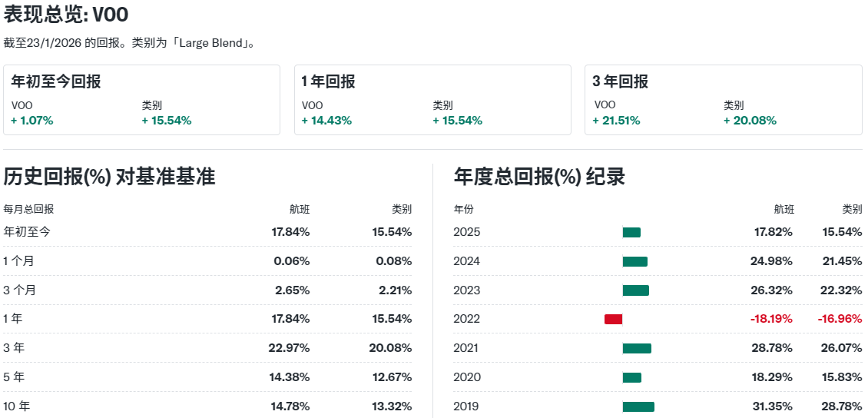Click the 1 个月 row label
This screenshot has height=418, width=868.
pos(19,260)
